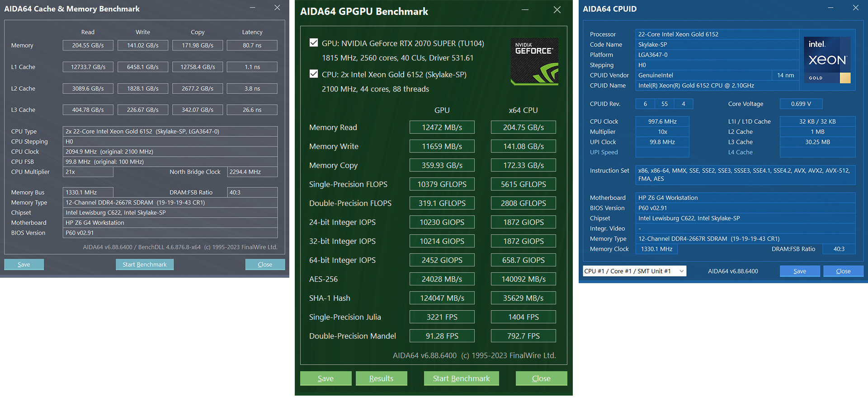Start Benchmark in Cache & Memory window
This screenshot has height=401, width=868.
tap(145, 265)
